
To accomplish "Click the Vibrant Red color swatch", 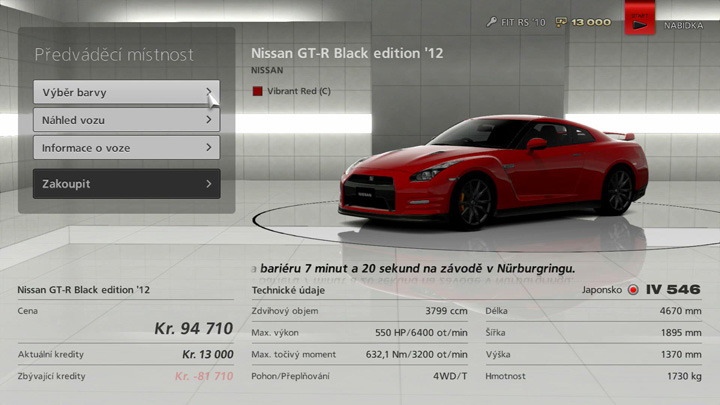I will pyautogui.click(x=257, y=91).
